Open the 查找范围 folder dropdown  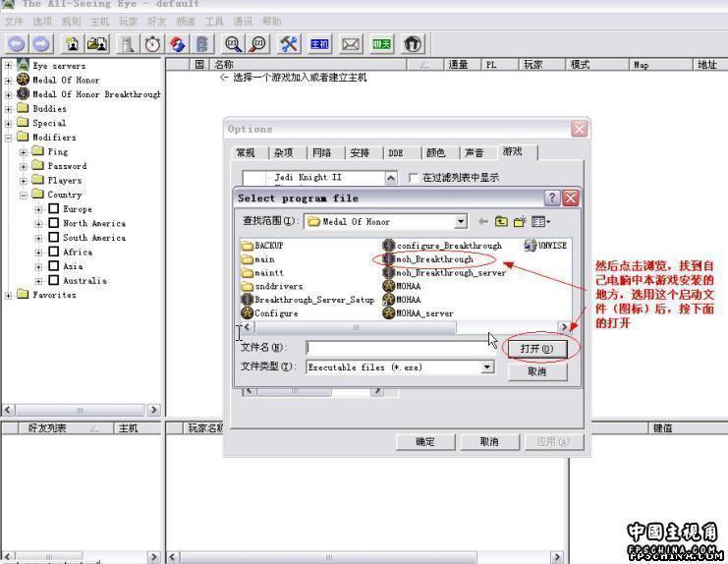460,221
